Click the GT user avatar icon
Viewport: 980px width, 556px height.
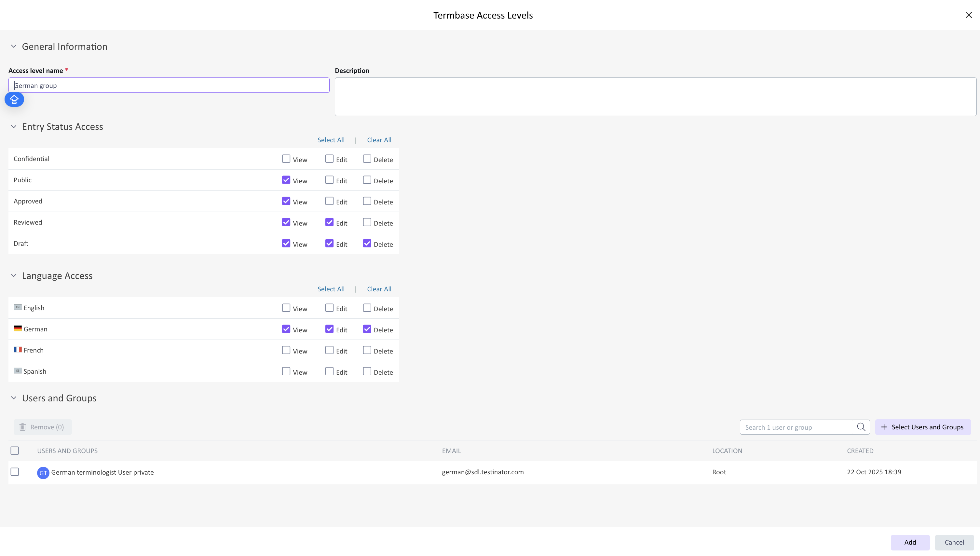tap(43, 472)
